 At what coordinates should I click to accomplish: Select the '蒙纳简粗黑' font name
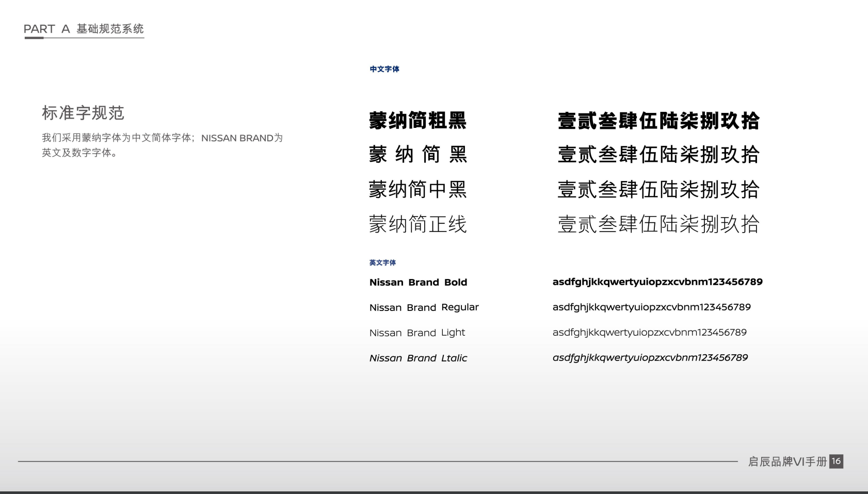click(418, 121)
